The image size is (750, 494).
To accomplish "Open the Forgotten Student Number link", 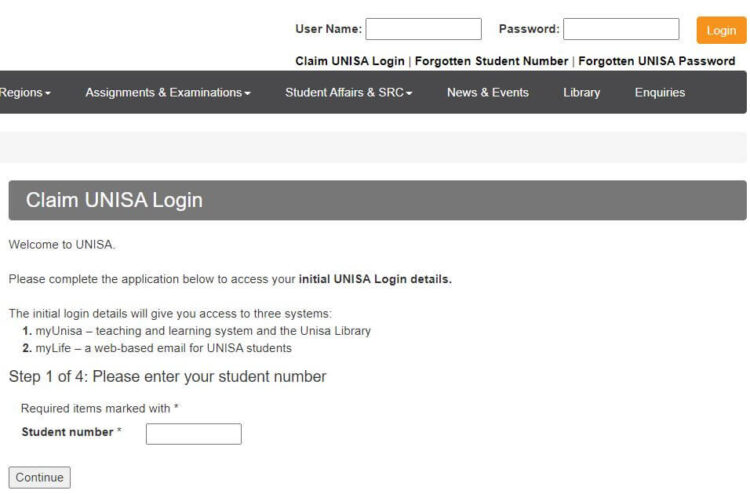I will (491, 61).
